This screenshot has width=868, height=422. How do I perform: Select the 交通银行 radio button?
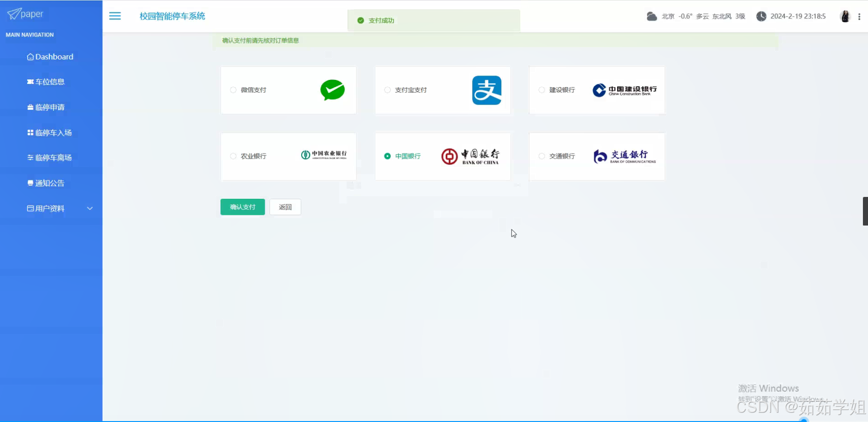[x=542, y=156]
